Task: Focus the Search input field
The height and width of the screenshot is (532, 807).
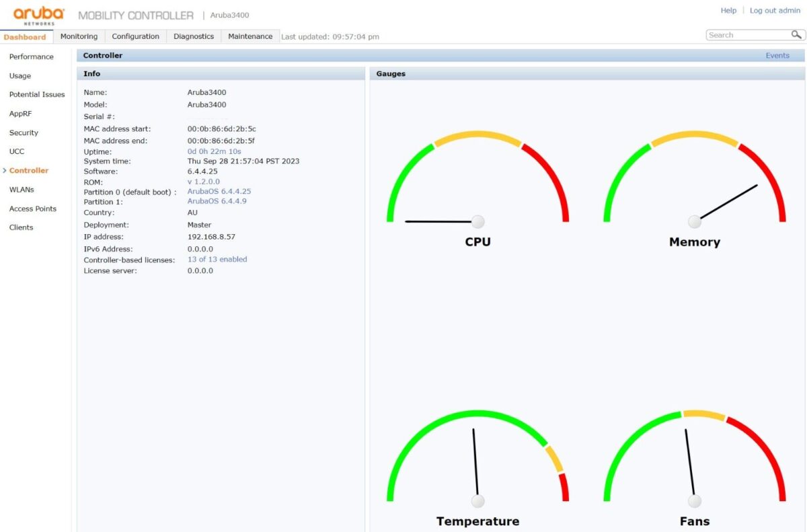Action: (748, 35)
